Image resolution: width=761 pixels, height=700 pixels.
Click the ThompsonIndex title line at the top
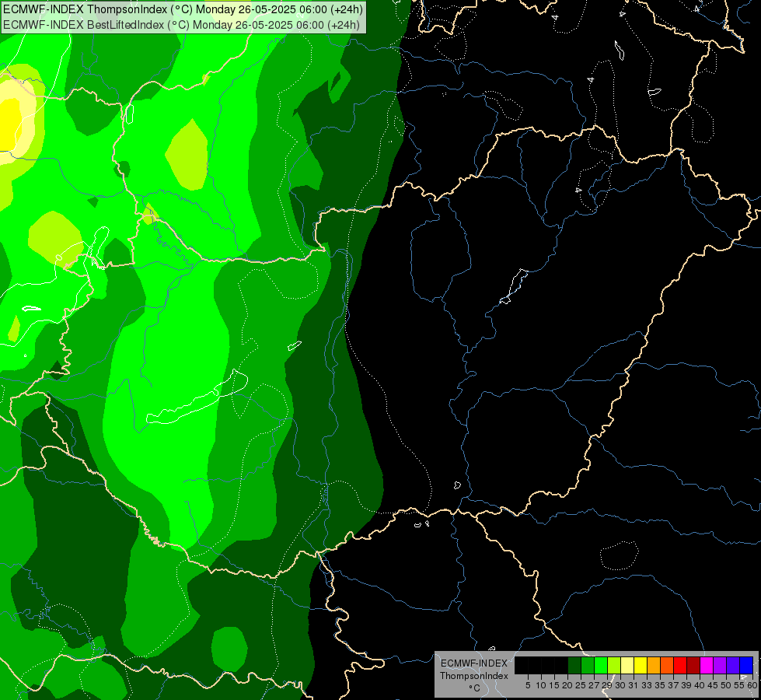[183, 9]
